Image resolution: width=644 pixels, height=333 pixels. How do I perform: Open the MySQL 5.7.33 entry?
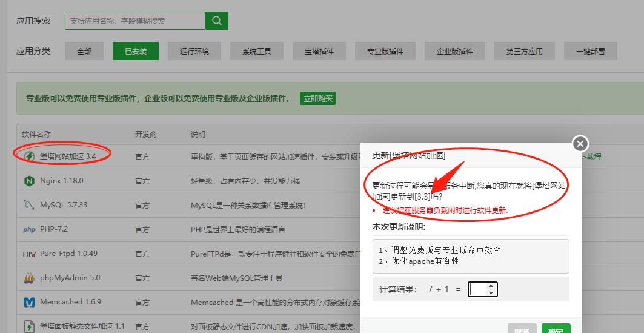[x=64, y=205]
